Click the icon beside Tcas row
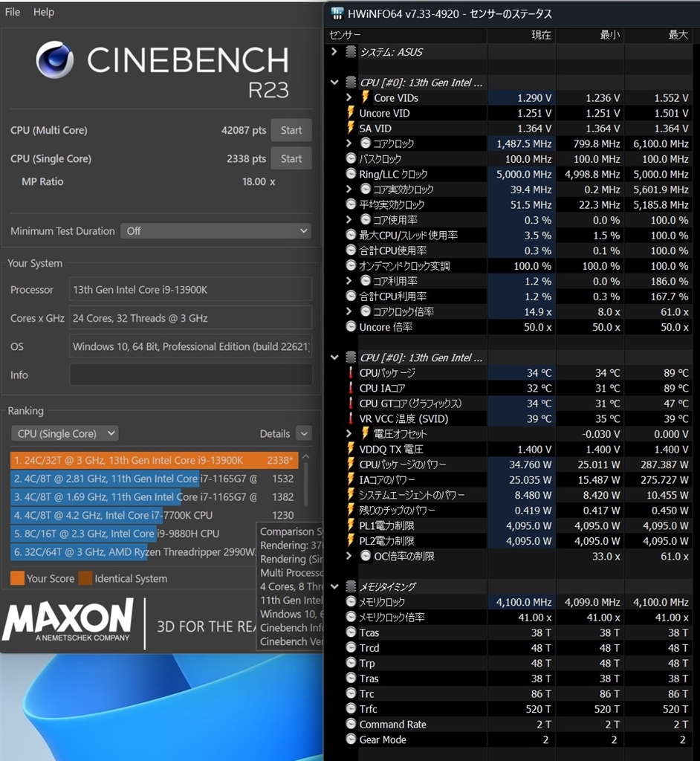Screen dimensions: 700x761 [x=351, y=632]
